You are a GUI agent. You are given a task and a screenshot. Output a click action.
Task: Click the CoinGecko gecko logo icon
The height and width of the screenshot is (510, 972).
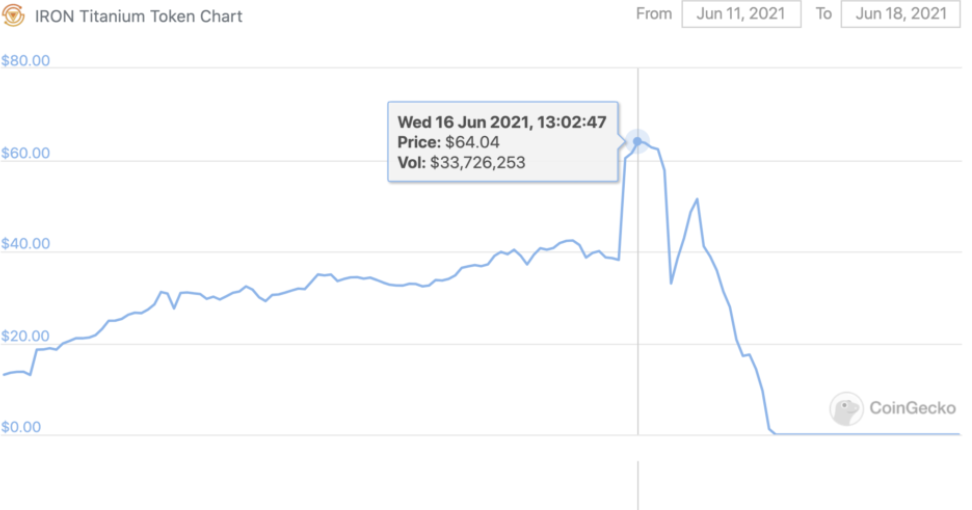click(846, 408)
